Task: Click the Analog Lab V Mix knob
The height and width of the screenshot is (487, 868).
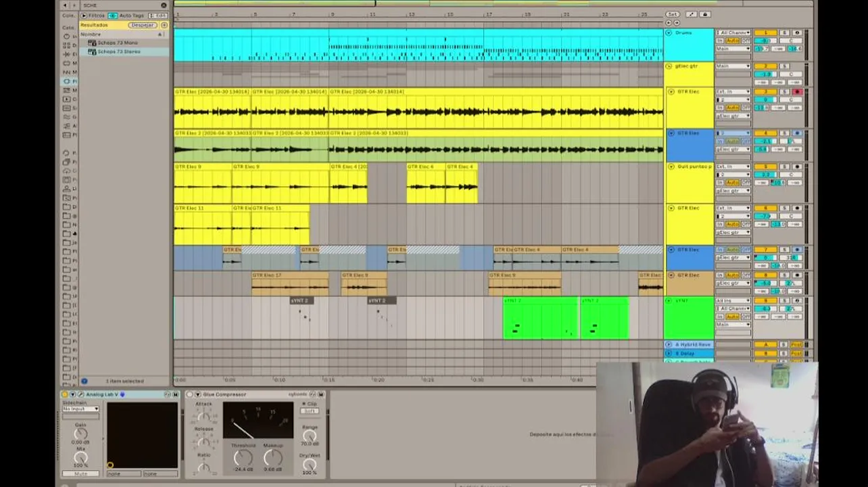Action: [80, 457]
